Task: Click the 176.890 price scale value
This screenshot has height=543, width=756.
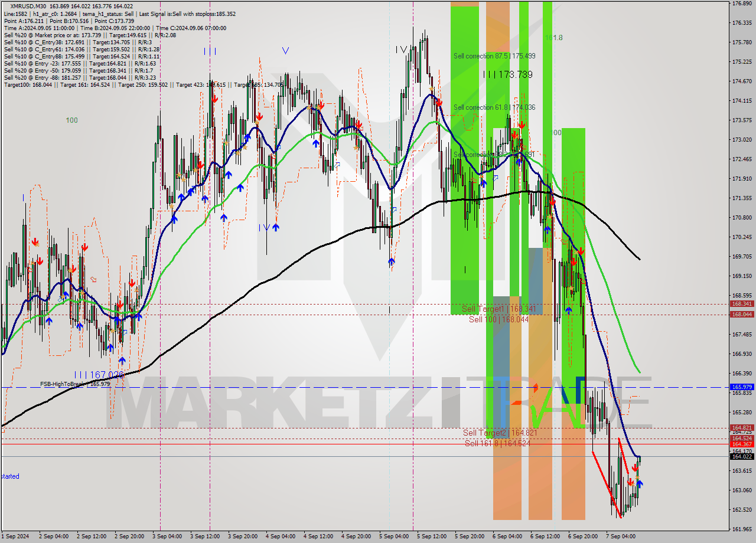Action: 742,4
